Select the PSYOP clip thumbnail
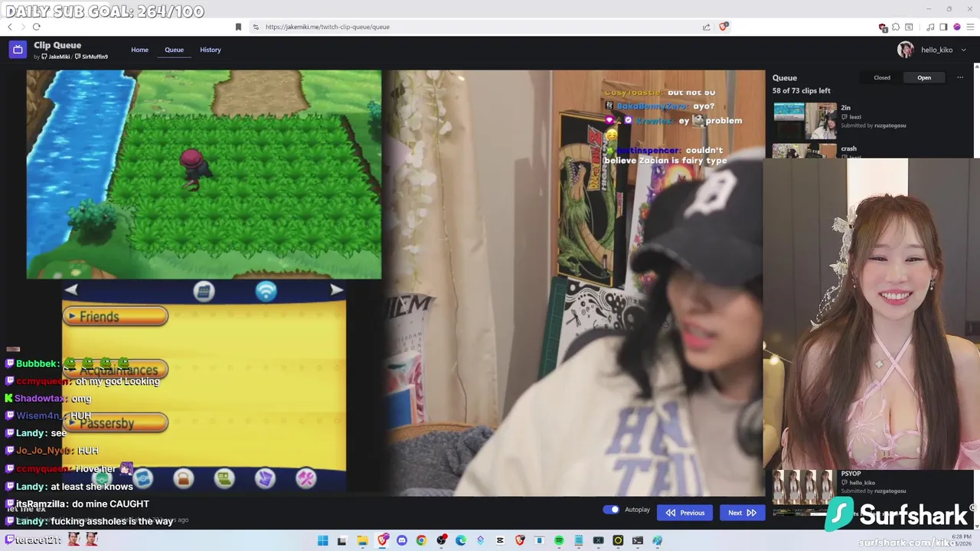 click(x=805, y=487)
